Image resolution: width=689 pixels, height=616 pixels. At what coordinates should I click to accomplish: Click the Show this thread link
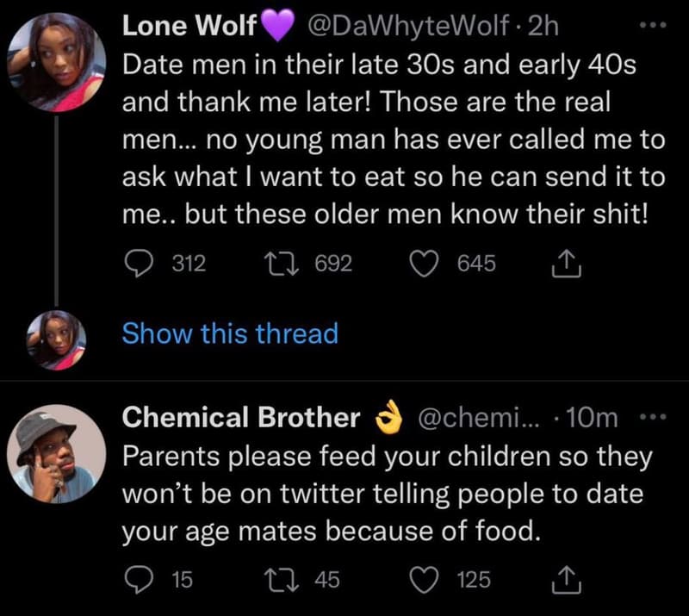pos(230,333)
